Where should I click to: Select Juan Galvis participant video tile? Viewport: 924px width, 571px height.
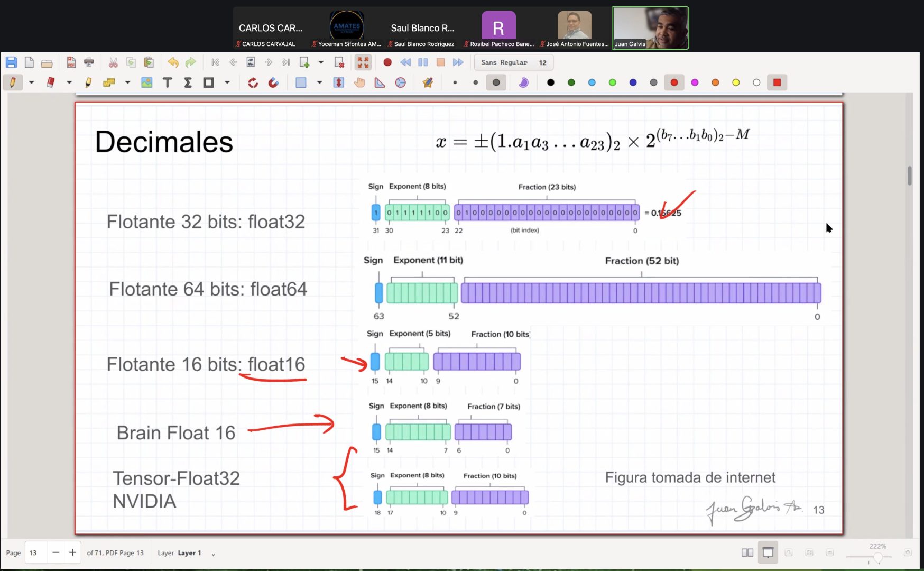650,28
